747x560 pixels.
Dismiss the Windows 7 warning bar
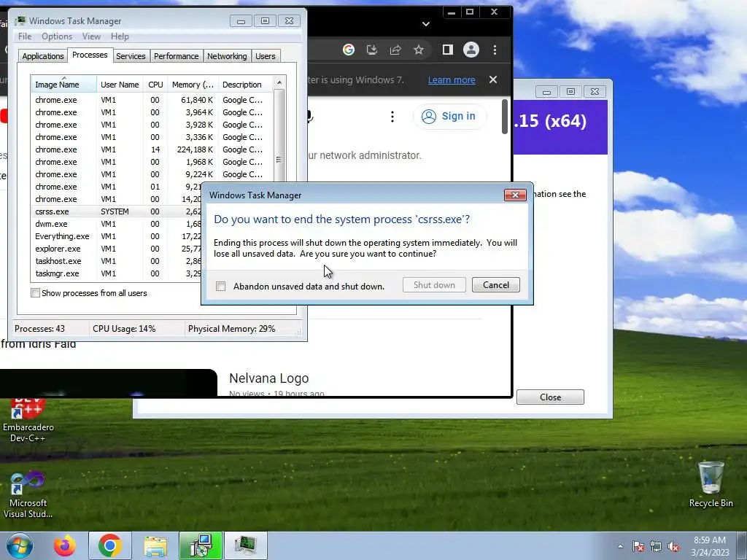[493, 79]
